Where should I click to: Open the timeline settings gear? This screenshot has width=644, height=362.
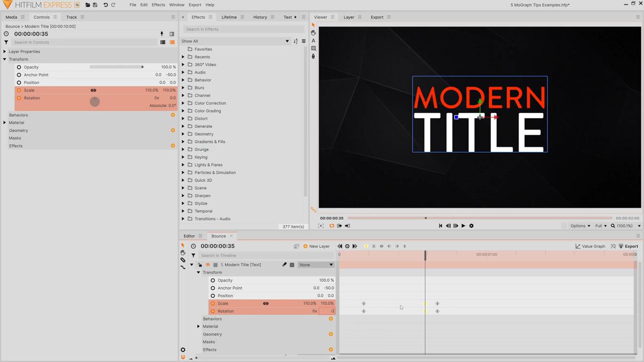(x=183, y=350)
